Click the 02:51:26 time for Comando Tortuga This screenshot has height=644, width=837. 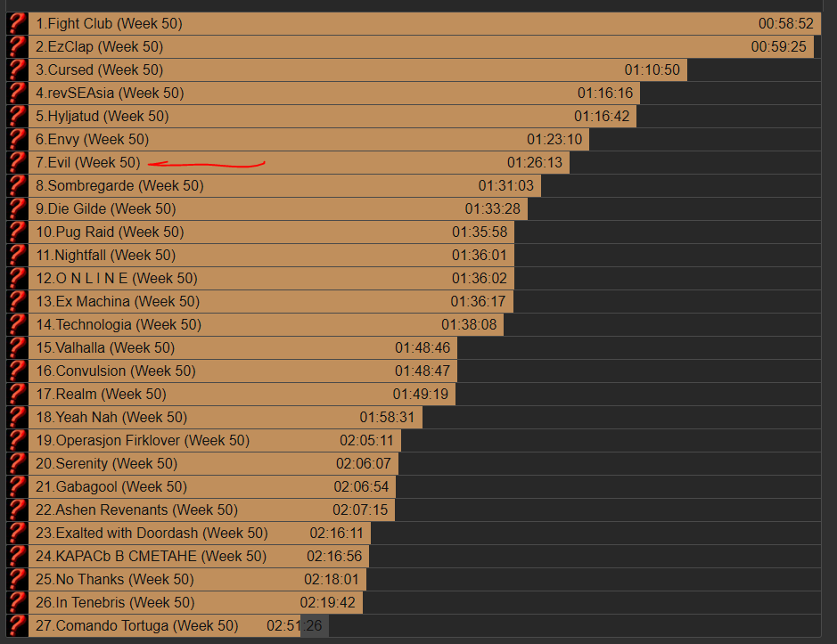[x=294, y=625]
